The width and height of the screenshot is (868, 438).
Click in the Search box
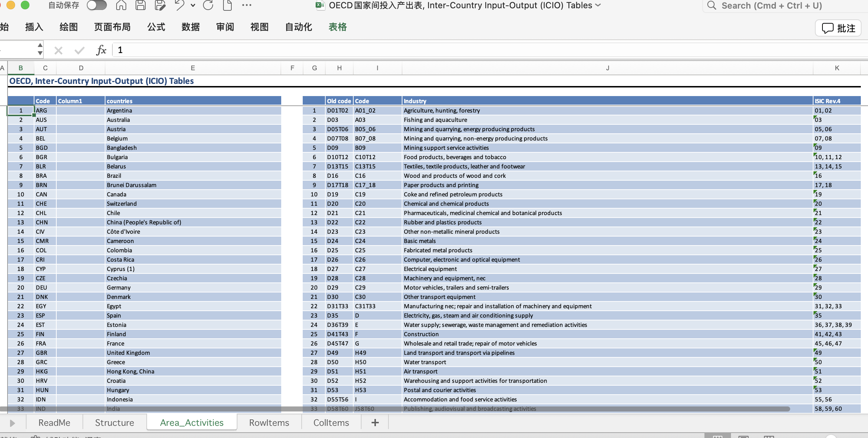point(771,5)
